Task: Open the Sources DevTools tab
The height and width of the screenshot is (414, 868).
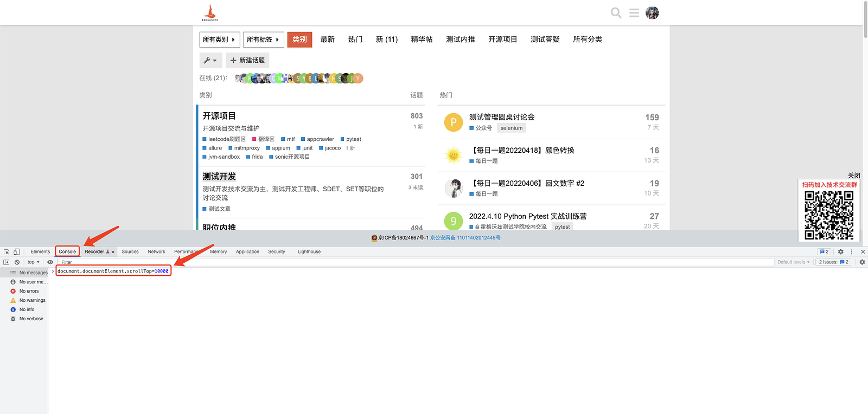Action: [x=130, y=251]
